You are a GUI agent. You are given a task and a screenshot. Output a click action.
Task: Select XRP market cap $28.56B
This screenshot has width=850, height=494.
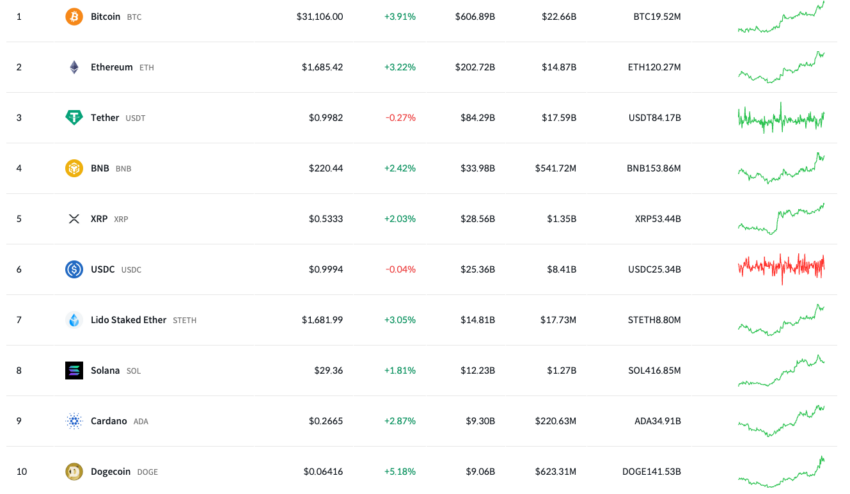478,219
